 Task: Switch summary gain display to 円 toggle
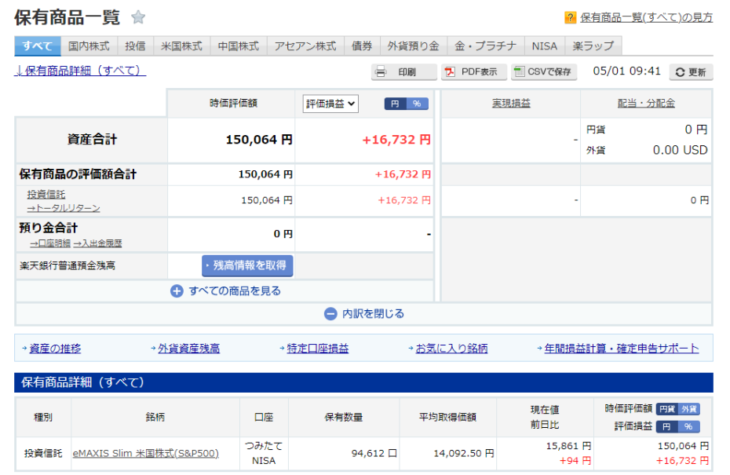(x=396, y=104)
